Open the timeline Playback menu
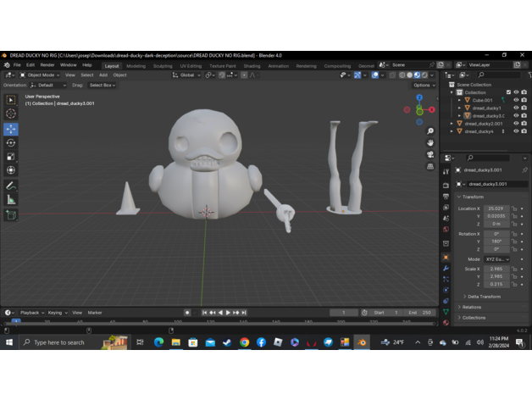532x400 pixels. click(30, 313)
